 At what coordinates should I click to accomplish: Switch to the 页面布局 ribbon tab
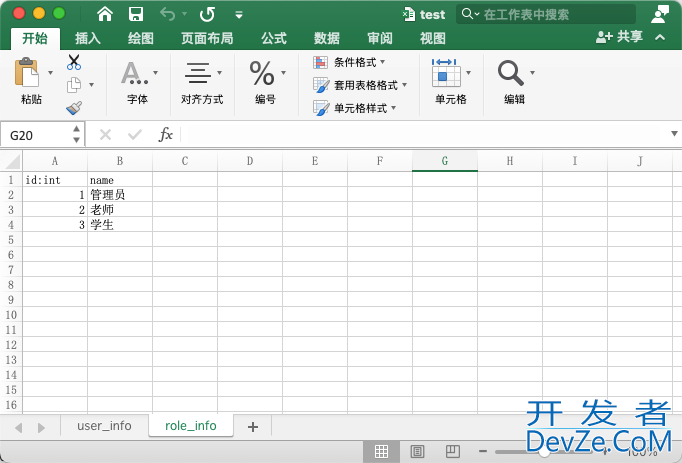click(x=207, y=38)
